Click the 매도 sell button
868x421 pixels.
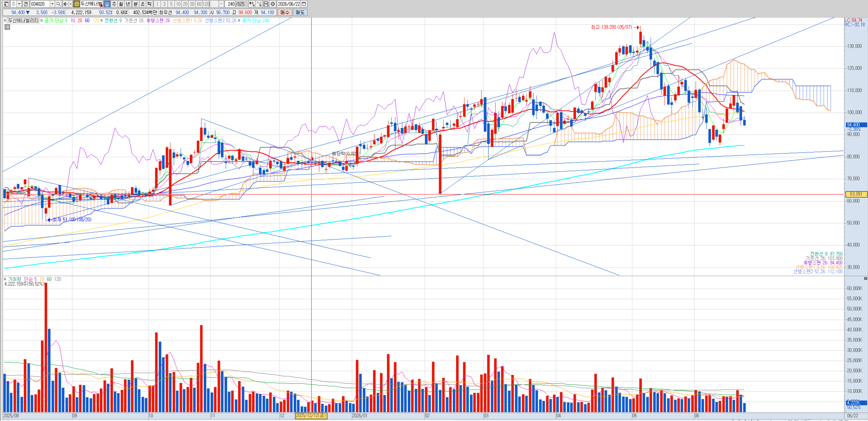pos(300,12)
